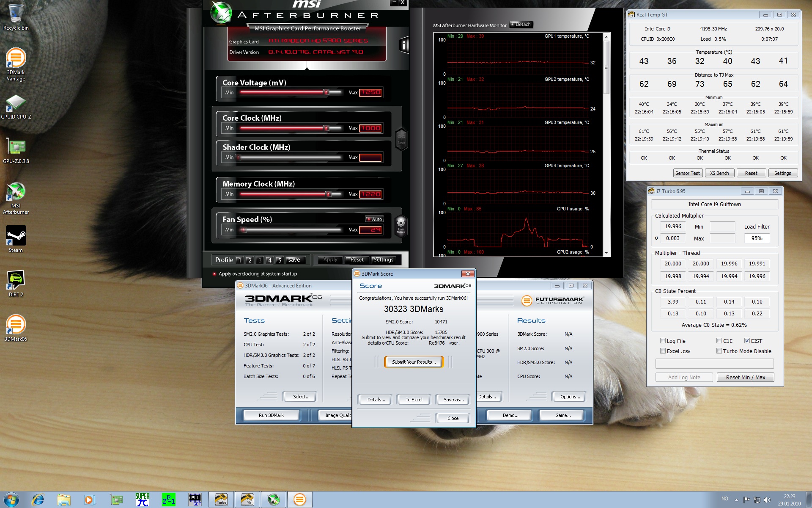Detach the Hardware Monitor

[521, 25]
